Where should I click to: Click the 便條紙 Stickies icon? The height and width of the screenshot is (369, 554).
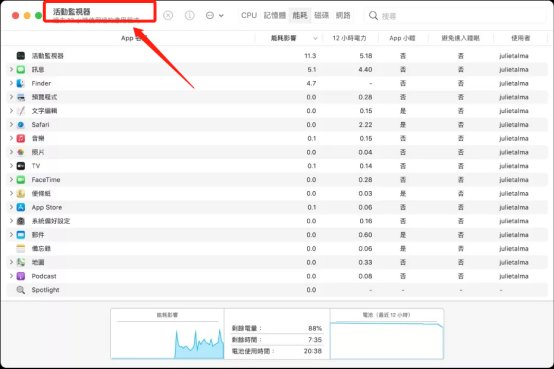point(21,193)
